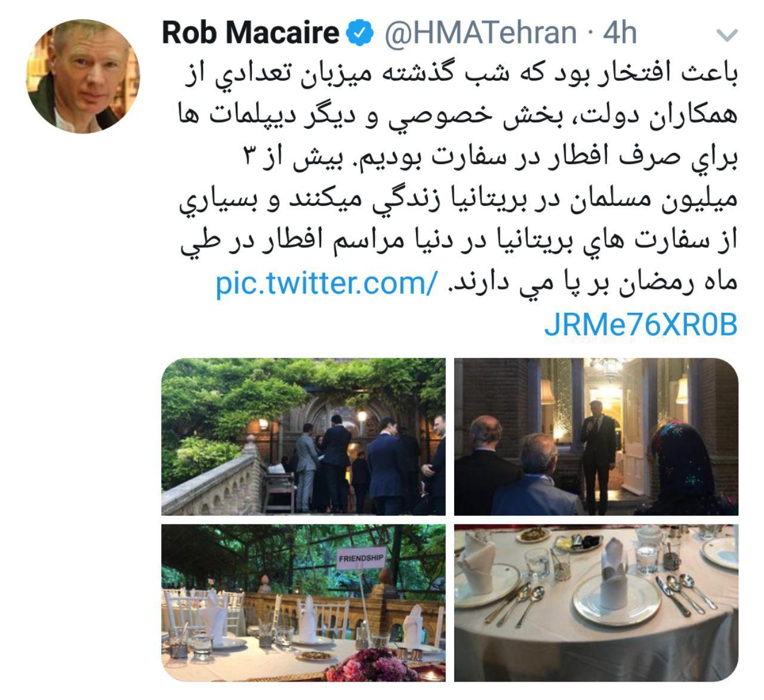Expand the tweet options chevron
The image size is (764, 700).
point(726,36)
